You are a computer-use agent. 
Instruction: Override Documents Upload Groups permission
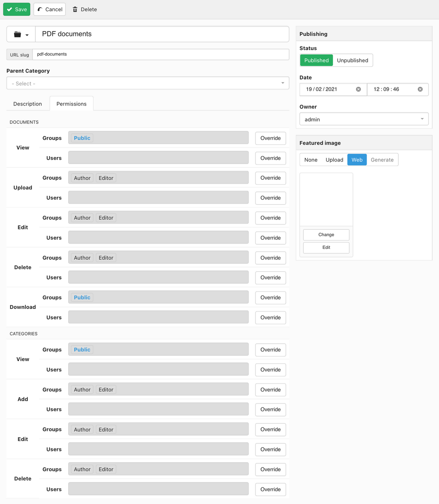point(271,178)
